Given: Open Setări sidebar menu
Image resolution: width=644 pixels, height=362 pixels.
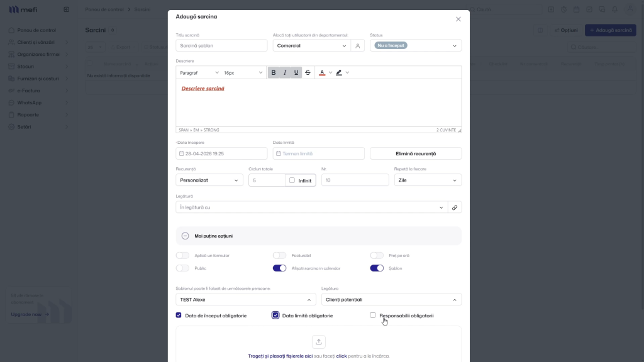Looking at the screenshot, I should coord(37,127).
